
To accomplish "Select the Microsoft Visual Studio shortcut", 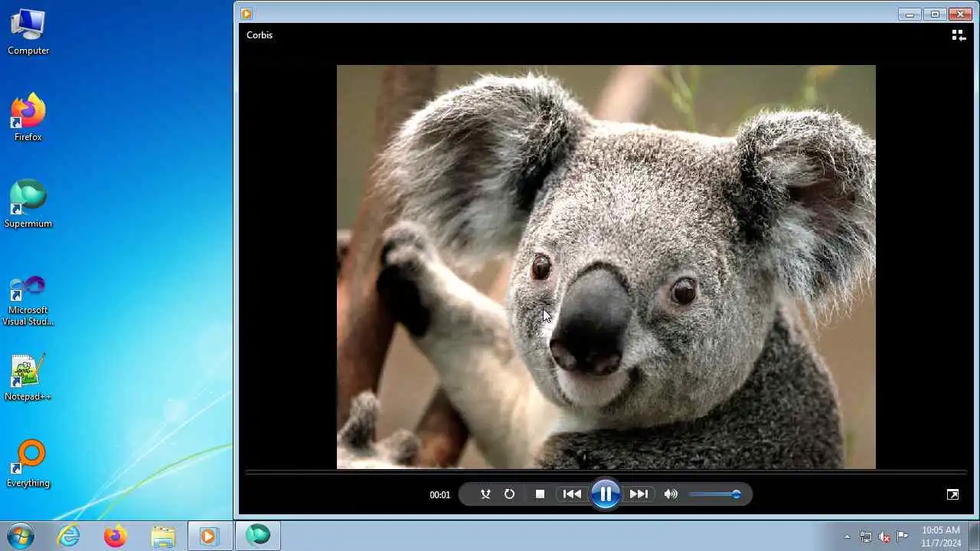I will pos(28,300).
